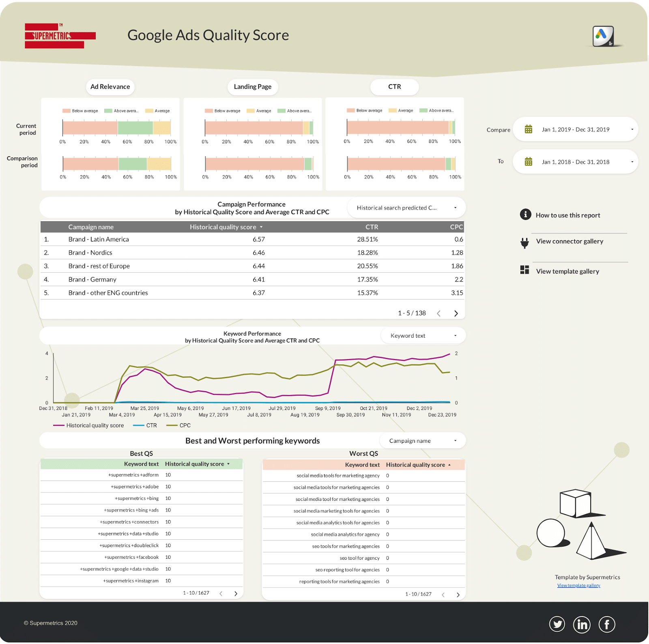Click Historical quality score legend item
649x644 pixels.
point(88,425)
